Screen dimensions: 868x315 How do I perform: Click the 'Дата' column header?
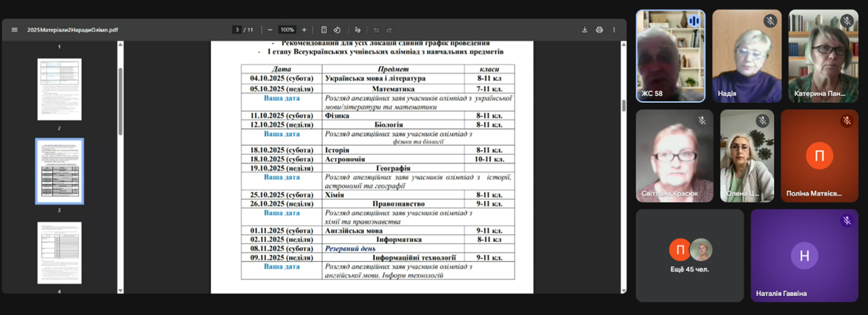tap(281, 69)
